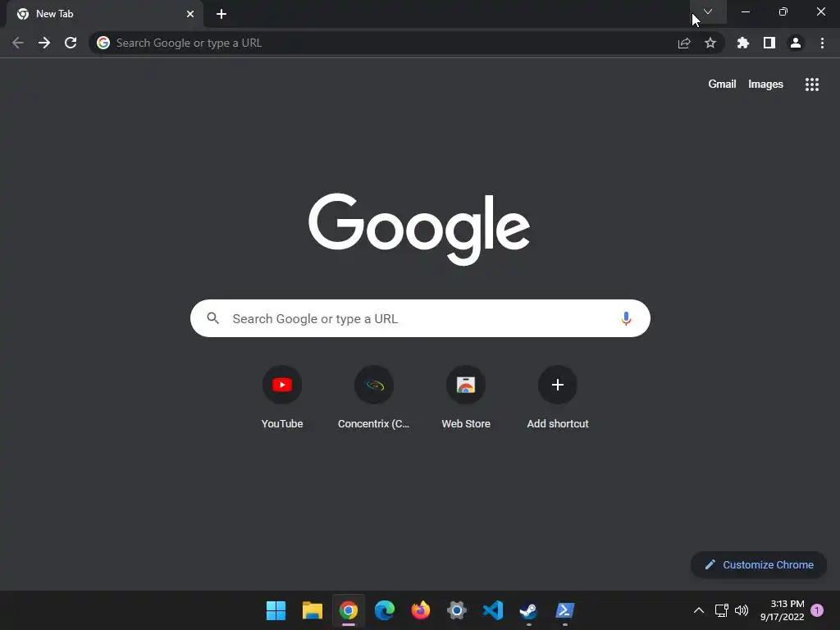Open the Google apps grid
This screenshot has height=630, width=840.
812,84
